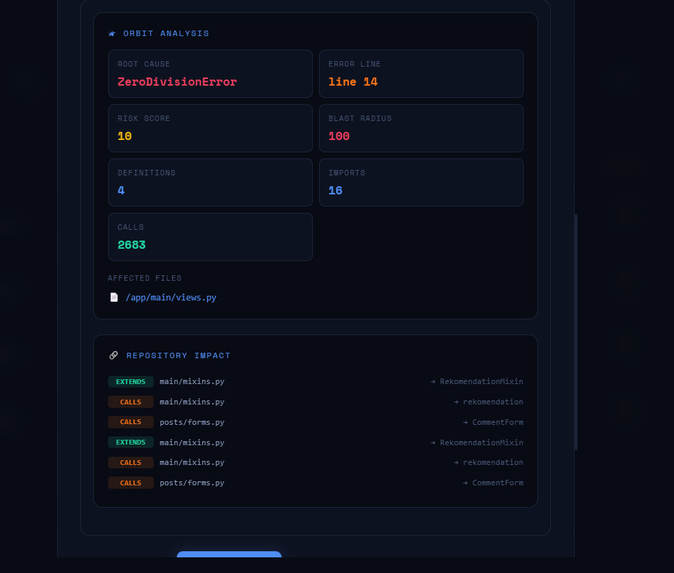Click the first 'rekomendation' call target
Image resolution: width=674 pixels, height=573 pixels.
tap(493, 402)
